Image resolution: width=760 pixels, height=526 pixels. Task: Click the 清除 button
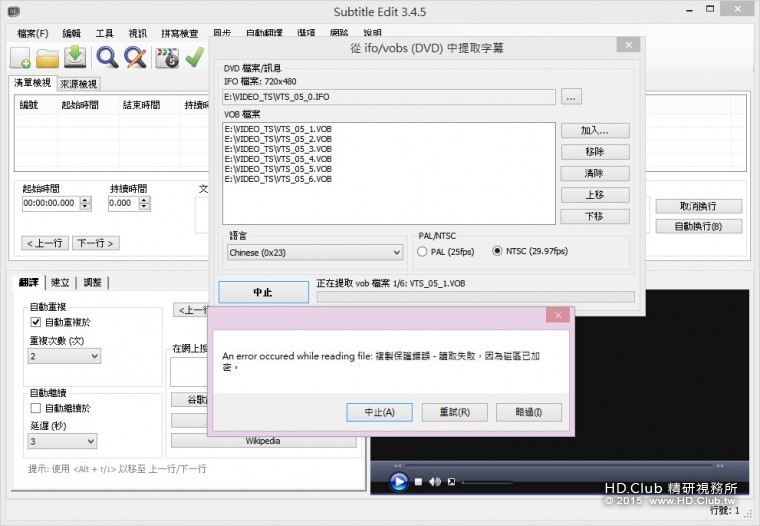pyautogui.click(x=595, y=173)
